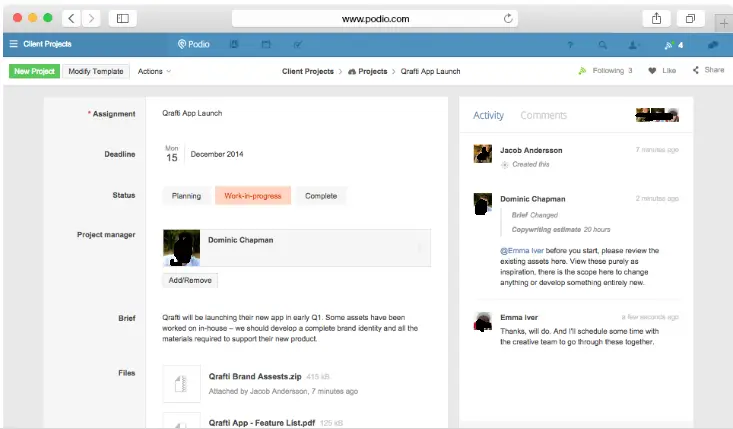Open the hamburger menu beside Client Projects
The width and height of the screenshot is (733, 429).
coord(14,44)
